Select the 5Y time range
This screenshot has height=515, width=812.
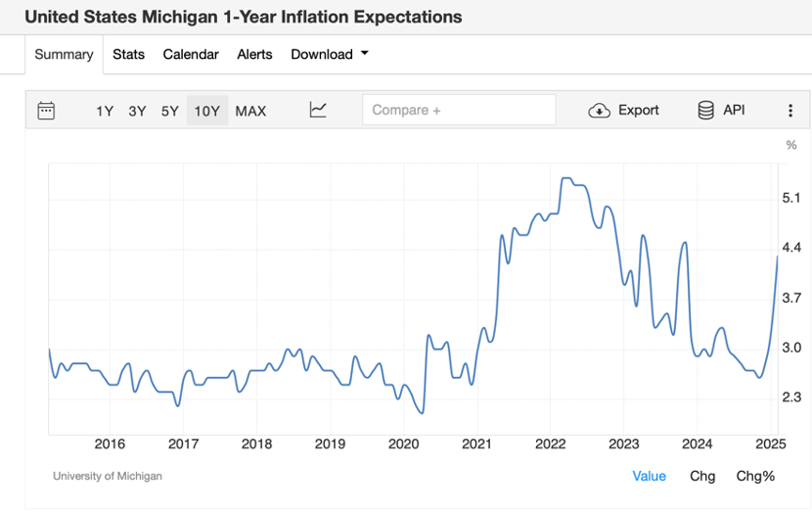[x=170, y=111]
